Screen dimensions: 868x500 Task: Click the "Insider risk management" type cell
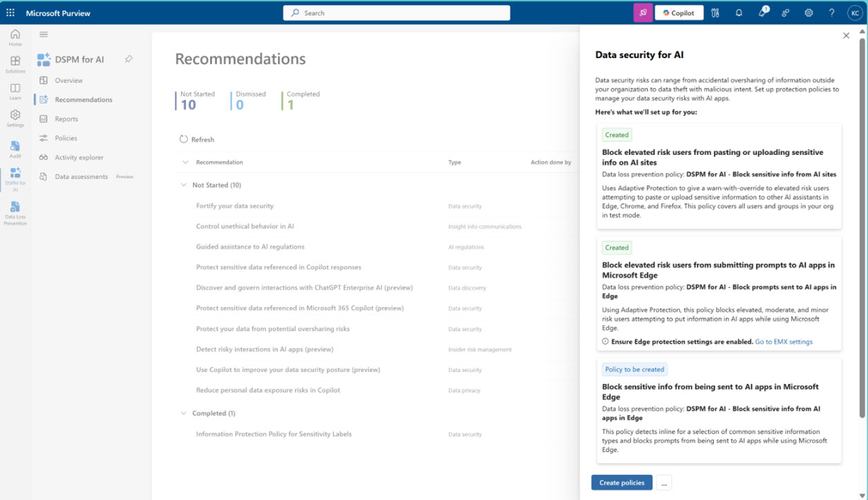coord(480,350)
